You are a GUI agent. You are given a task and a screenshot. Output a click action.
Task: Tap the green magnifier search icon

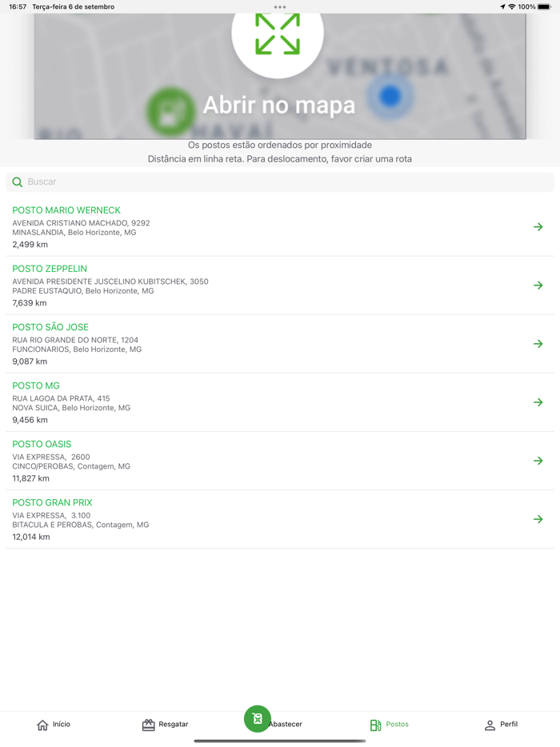pos(17,182)
